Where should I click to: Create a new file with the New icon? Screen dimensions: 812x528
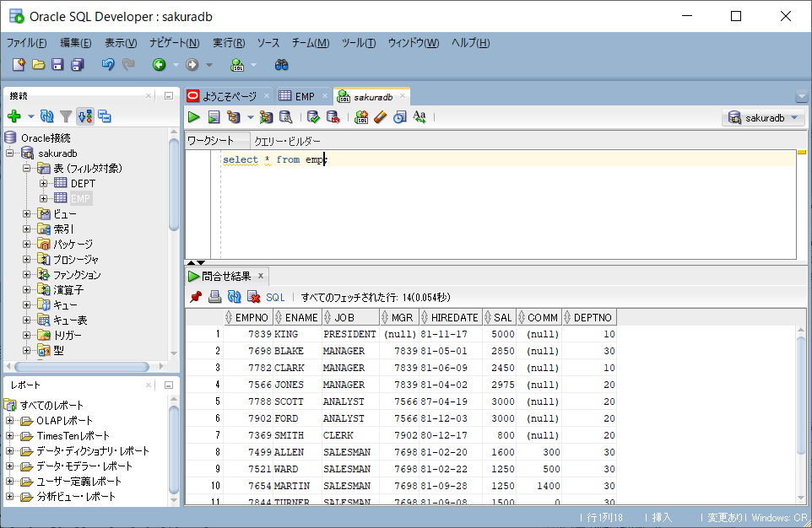19,65
